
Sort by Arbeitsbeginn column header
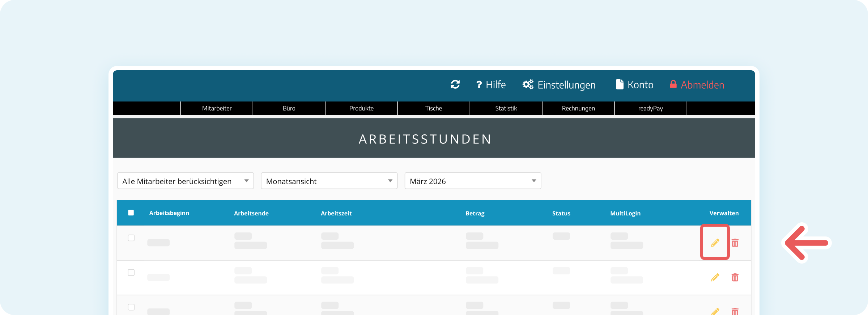pos(169,213)
